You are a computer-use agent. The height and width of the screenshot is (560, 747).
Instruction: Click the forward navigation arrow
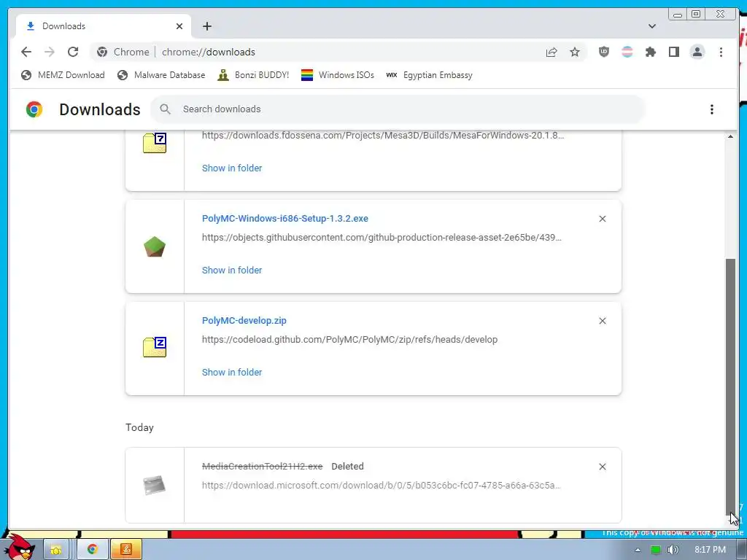tap(50, 52)
